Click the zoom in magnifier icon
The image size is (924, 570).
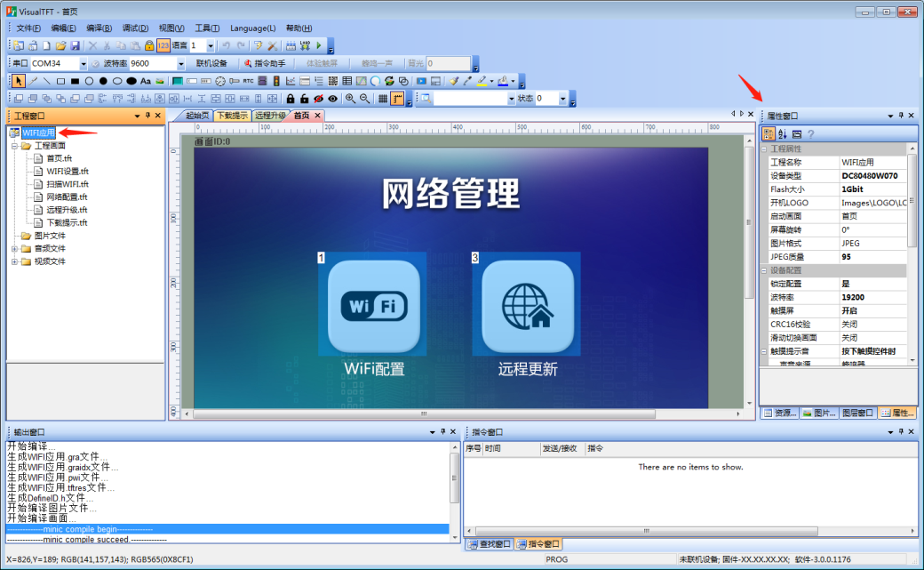pyautogui.click(x=350, y=99)
